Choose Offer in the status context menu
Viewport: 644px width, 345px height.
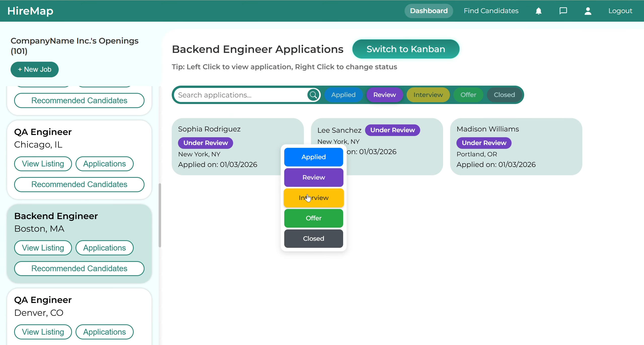pyautogui.click(x=314, y=218)
